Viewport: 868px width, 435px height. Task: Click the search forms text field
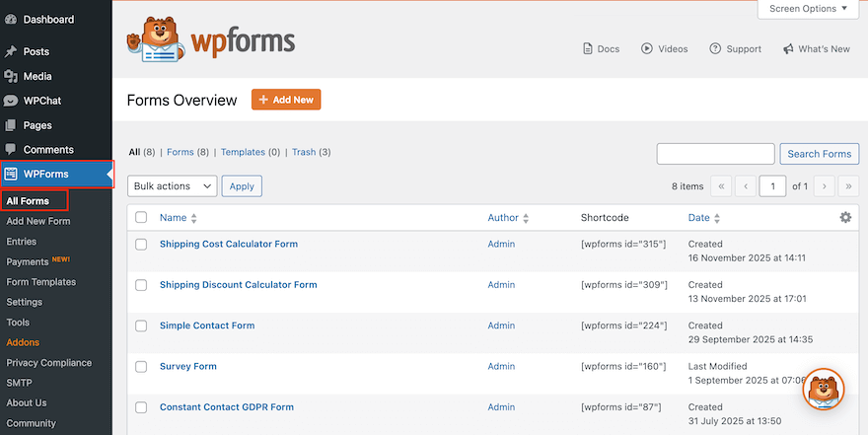coord(715,154)
